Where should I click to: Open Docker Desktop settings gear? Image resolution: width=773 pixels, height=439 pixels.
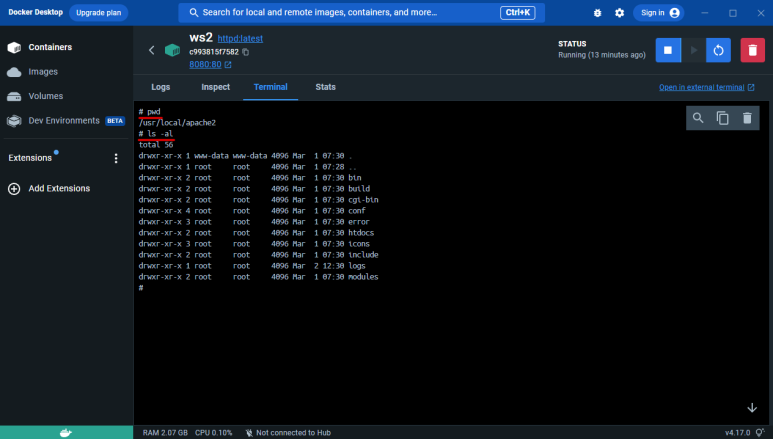[620, 13]
